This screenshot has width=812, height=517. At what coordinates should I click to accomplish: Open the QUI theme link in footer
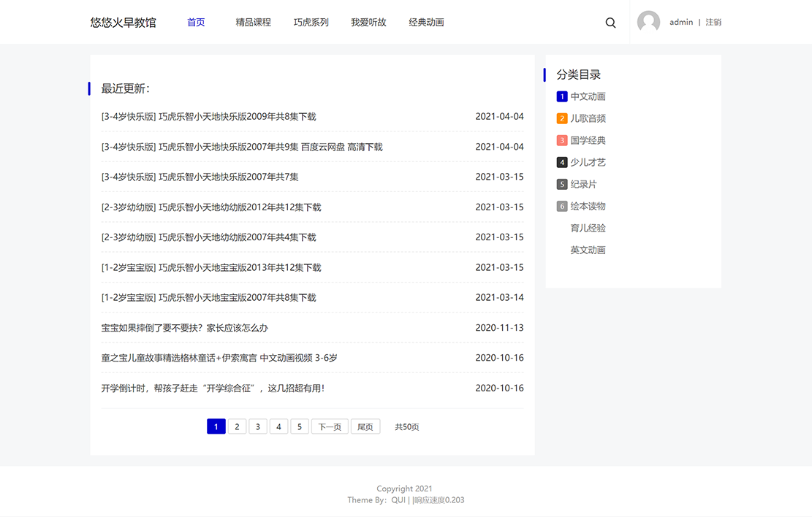coord(398,500)
